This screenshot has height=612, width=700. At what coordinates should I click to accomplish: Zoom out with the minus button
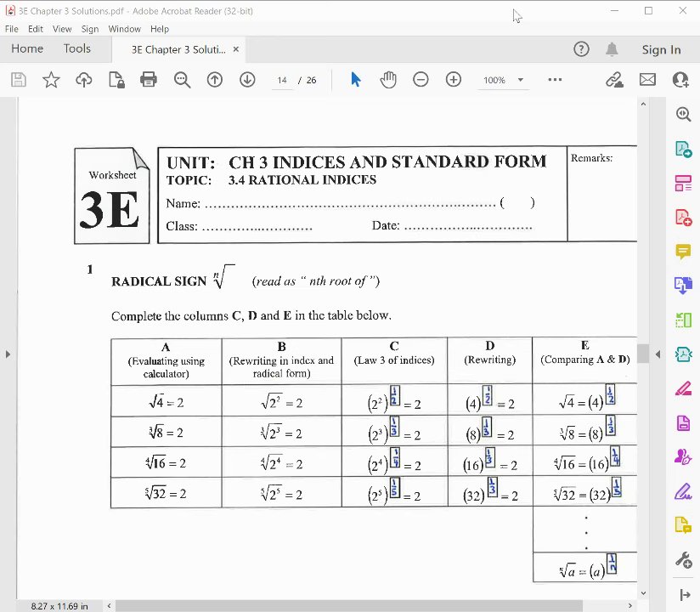pyautogui.click(x=421, y=80)
